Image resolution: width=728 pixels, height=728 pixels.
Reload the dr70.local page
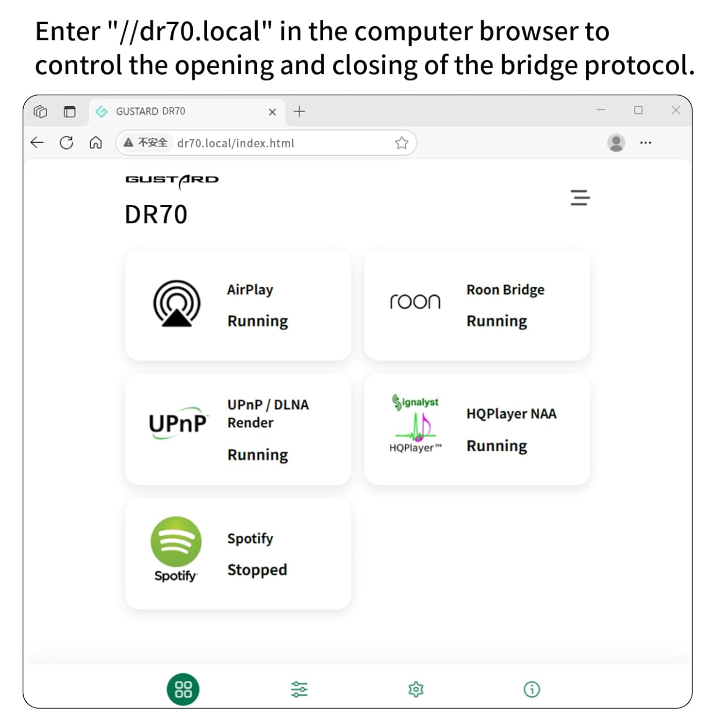point(66,143)
